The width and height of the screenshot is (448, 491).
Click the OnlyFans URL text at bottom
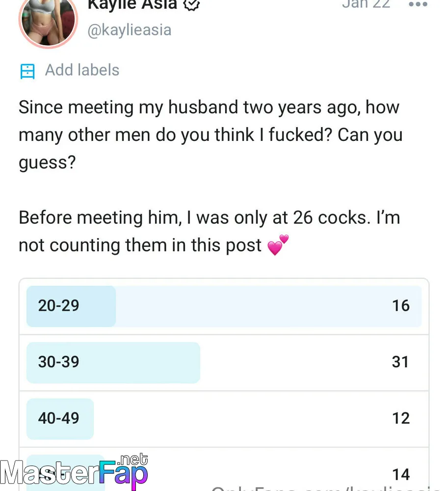click(x=325, y=488)
